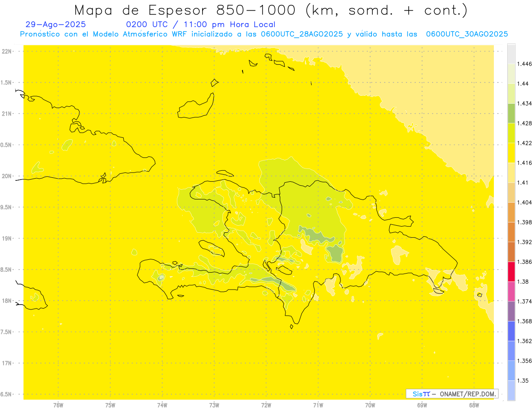The height and width of the screenshot is (411, 532).
Task: Click the 69W longitude axis label
Action: [x=422, y=405]
